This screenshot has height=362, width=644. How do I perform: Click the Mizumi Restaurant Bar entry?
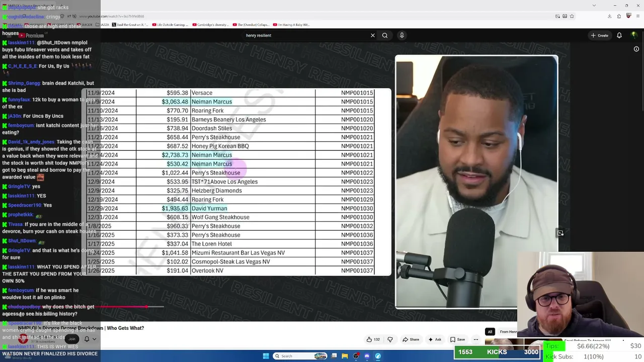(238, 253)
